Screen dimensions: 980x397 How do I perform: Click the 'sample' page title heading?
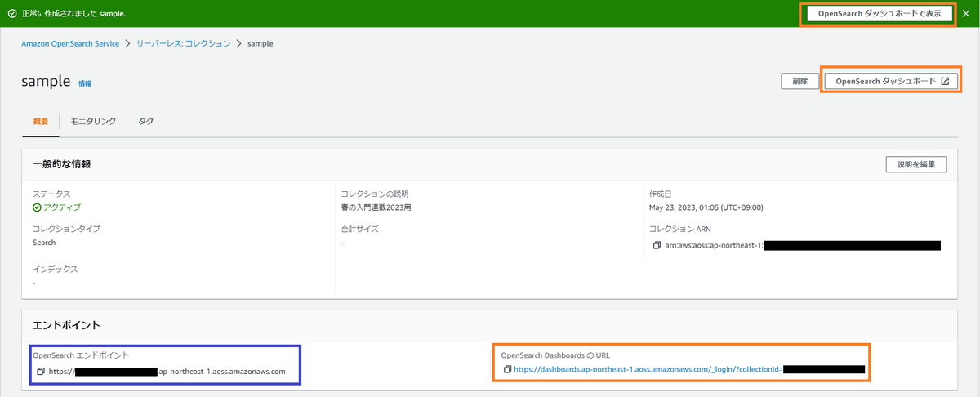pyautogui.click(x=47, y=81)
